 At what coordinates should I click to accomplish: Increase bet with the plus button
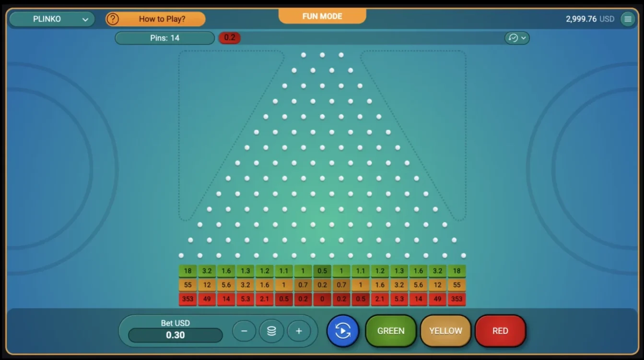click(299, 331)
